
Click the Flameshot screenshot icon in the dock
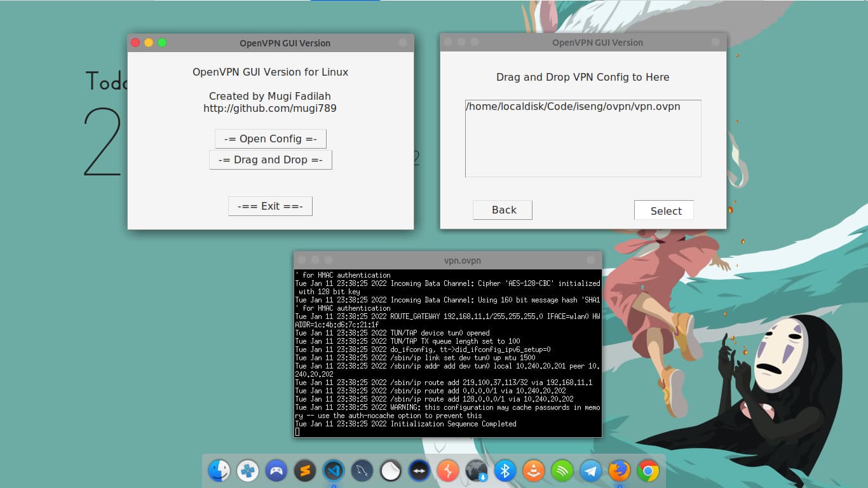coord(448,470)
